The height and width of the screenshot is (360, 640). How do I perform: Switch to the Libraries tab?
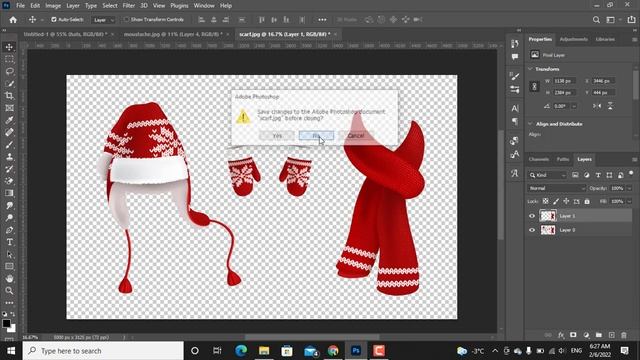(605, 39)
